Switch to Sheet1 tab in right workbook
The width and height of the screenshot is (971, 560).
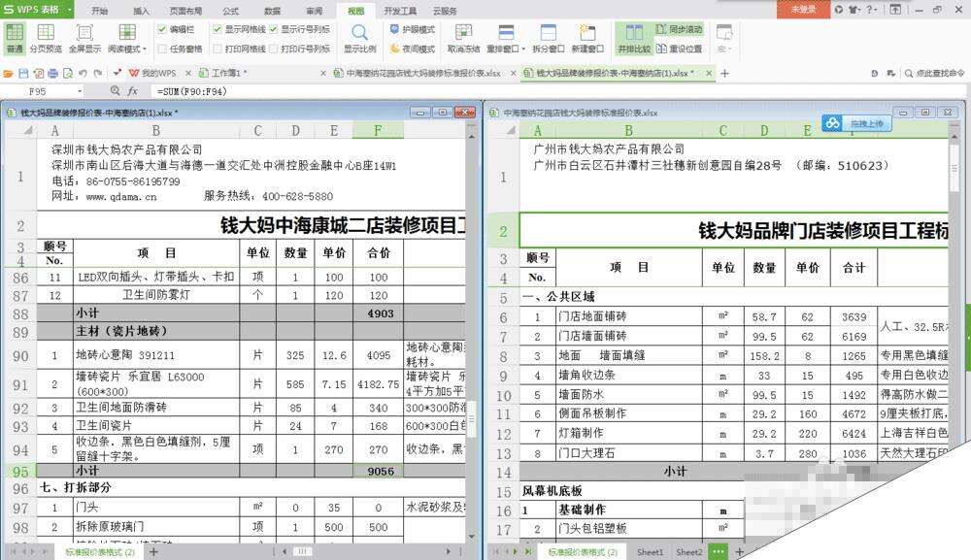pyautogui.click(x=650, y=551)
